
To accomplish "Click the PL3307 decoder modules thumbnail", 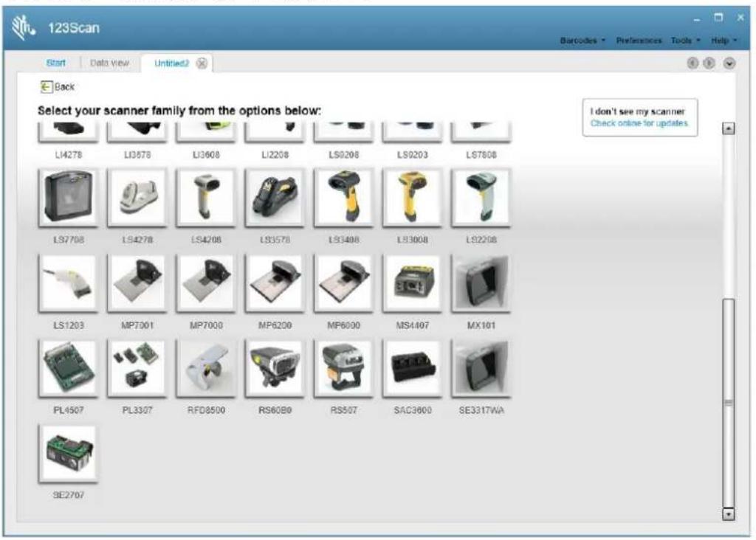I will tap(137, 369).
